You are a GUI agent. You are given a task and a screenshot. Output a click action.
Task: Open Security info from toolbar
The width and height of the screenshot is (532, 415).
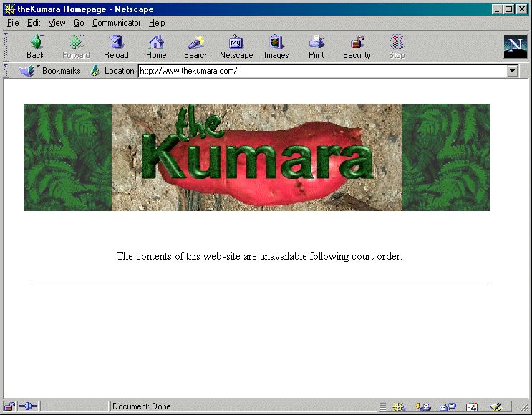357,47
